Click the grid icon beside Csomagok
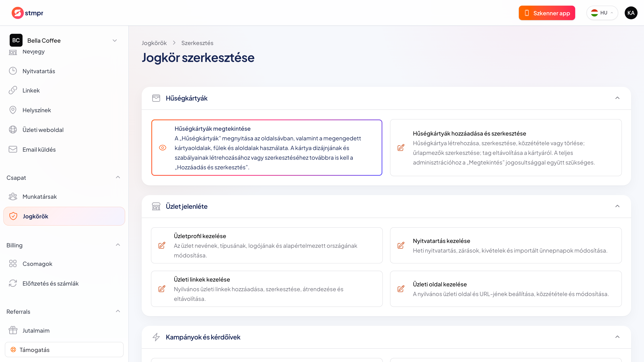 (13, 264)
